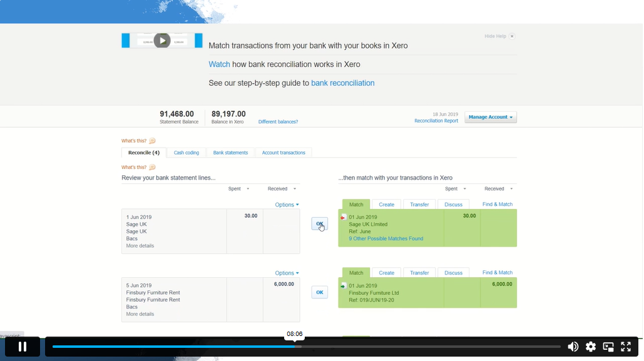
Task: Click the green received arrow icon for Finsbury Furniture
Action: 343,286
